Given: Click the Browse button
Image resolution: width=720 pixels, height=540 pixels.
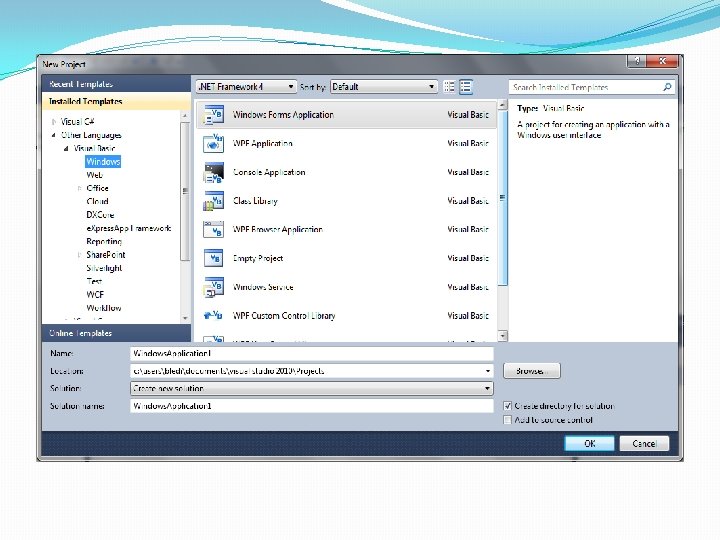Looking at the screenshot, I should click(532, 371).
